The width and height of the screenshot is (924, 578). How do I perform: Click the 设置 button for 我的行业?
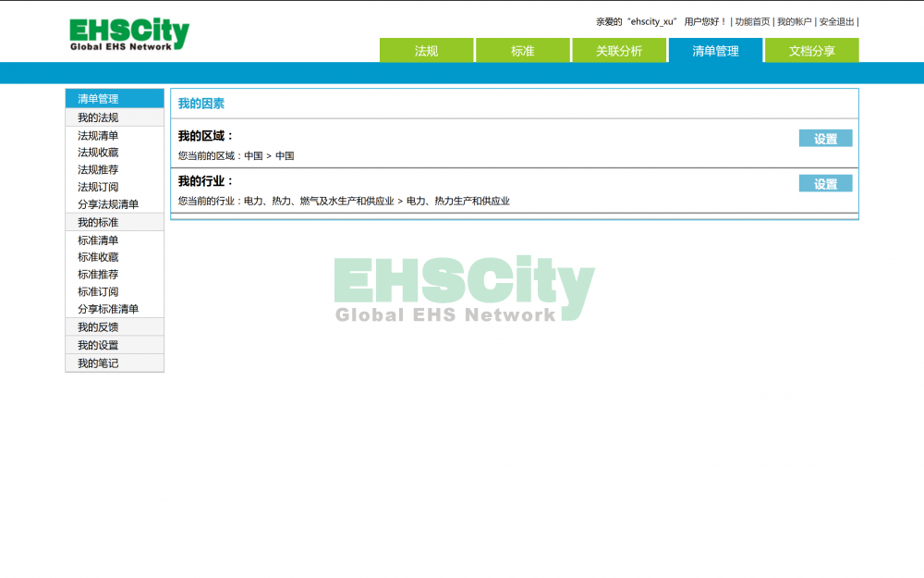click(825, 184)
